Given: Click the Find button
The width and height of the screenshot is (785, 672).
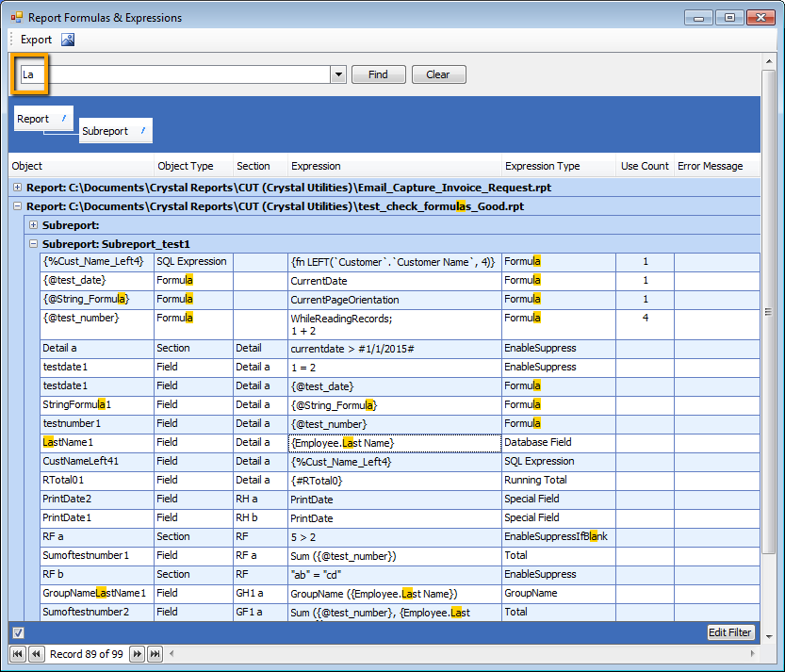Looking at the screenshot, I should tap(379, 74).
